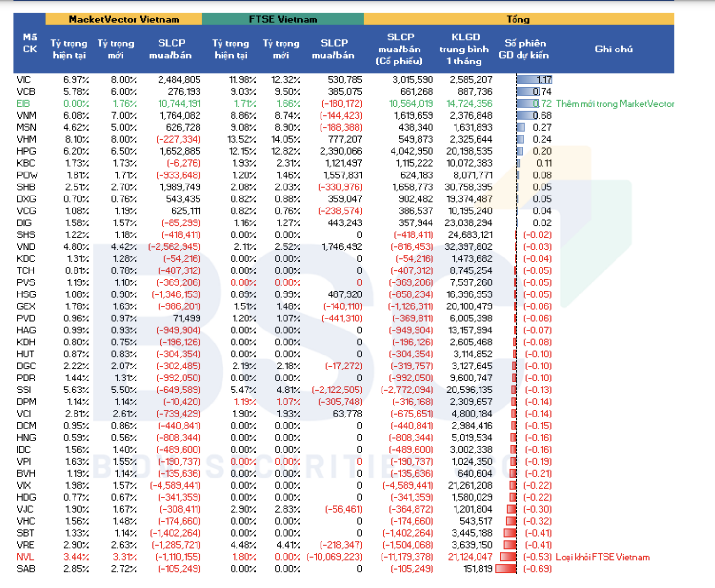Viewport: 715px width, 588px height.
Task: Click the Tổng group header
Action: (x=518, y=19)
